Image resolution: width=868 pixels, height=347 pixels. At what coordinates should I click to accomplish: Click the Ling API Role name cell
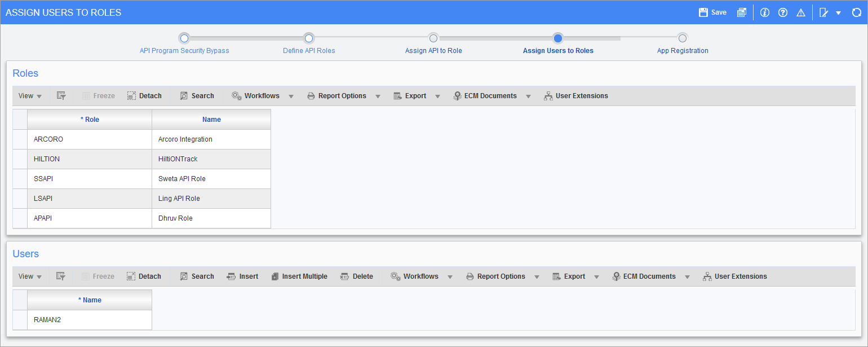pos(211,199)
